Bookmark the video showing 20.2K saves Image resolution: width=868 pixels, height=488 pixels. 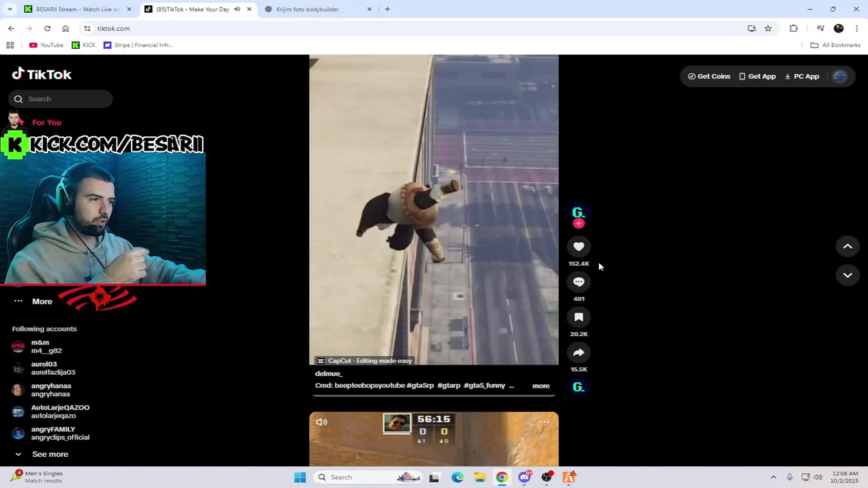[x=578, y=317]
